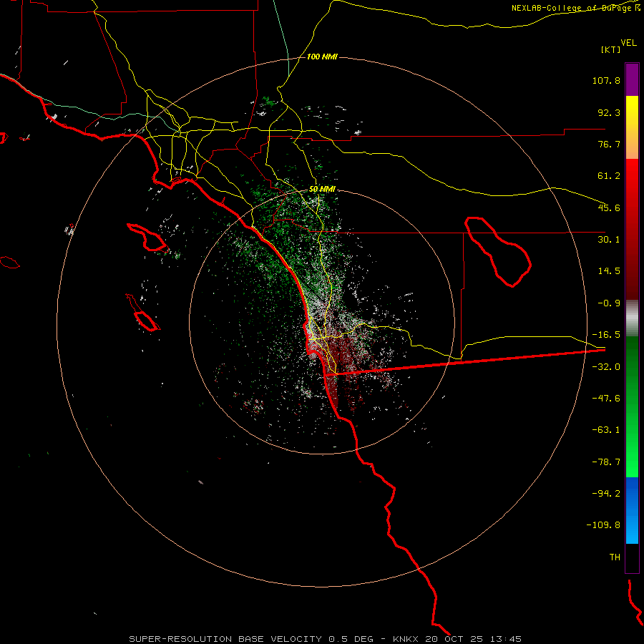The width and height of the screenshot is (644, 644).
Task: Click the red segment of the color bar
Action: (x=632, y=229)
